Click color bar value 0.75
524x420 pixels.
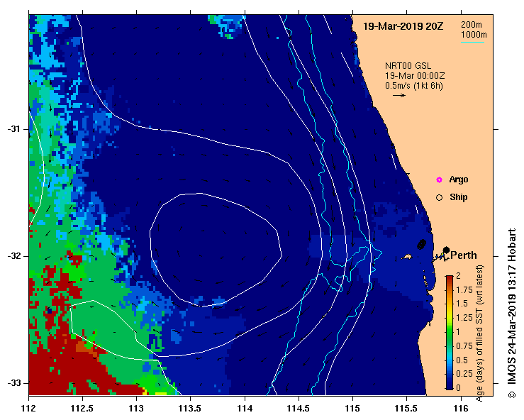(465, 346)
